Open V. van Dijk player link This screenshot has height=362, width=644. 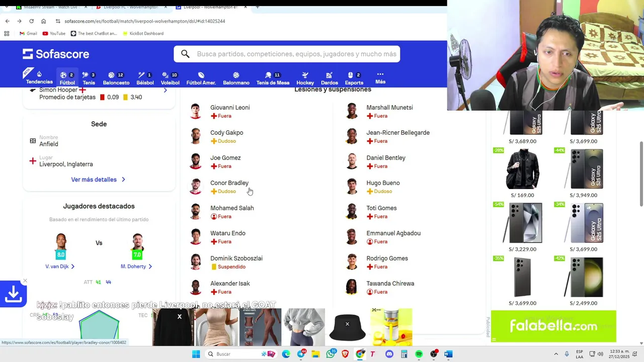coord(60,266)
